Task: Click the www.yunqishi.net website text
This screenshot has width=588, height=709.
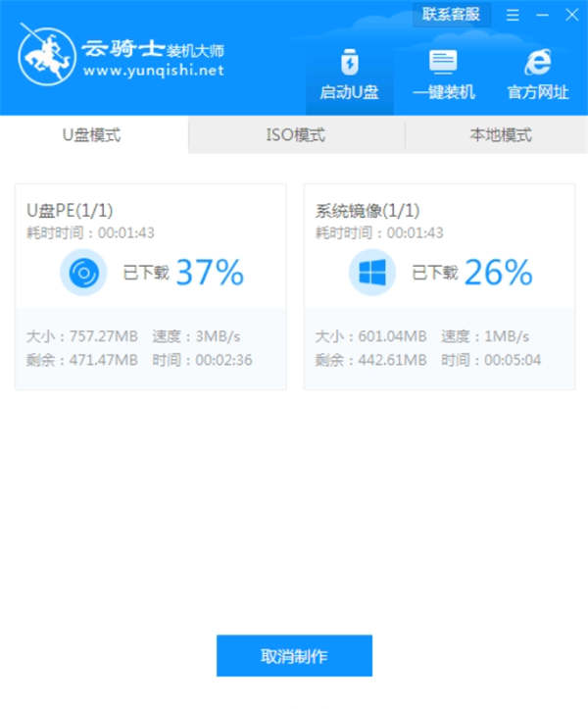Action: (154, 71)
